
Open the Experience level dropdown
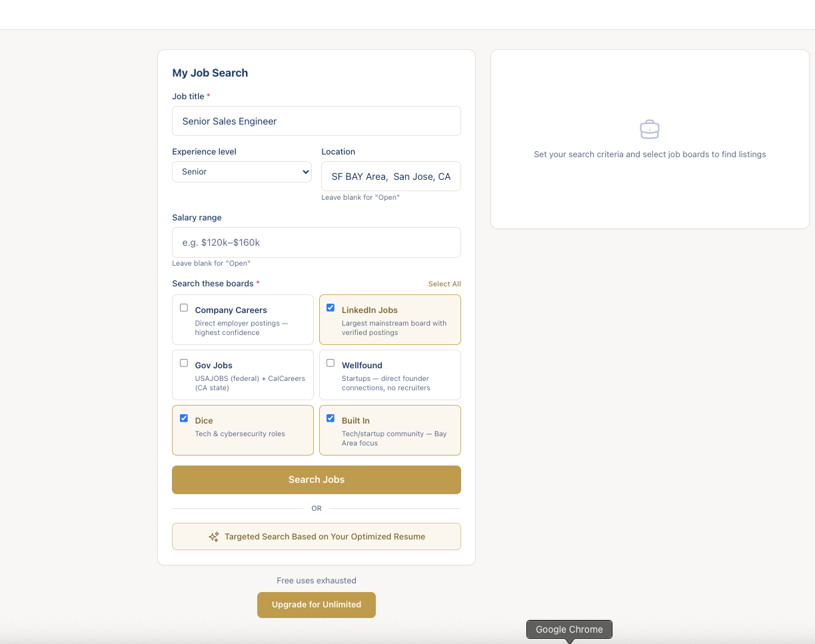click(242, 172)
